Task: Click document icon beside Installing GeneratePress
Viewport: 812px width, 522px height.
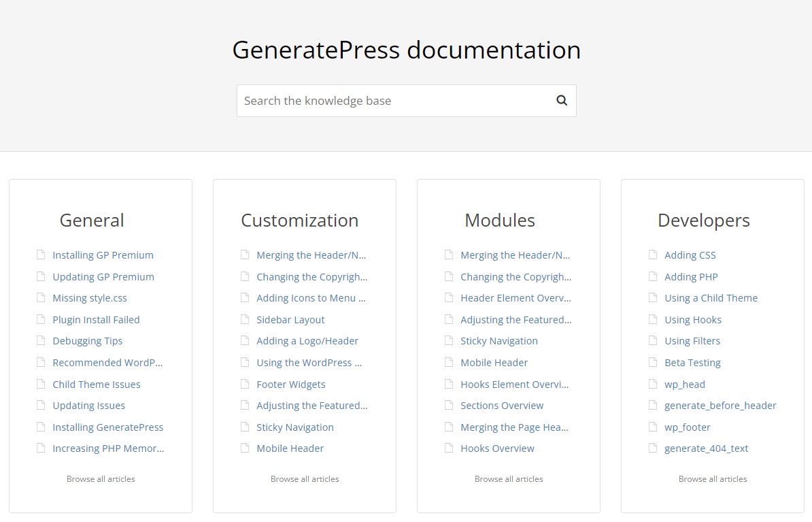Action: click(x=40, y=427)
